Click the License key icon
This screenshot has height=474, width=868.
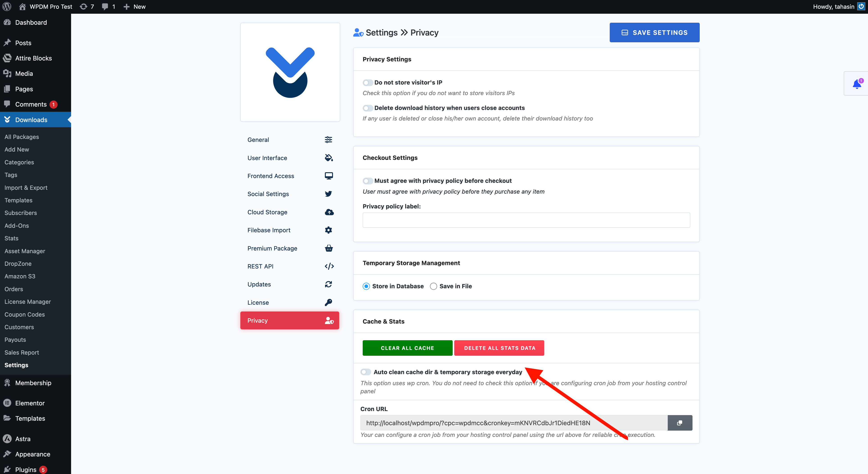point(328,302)
